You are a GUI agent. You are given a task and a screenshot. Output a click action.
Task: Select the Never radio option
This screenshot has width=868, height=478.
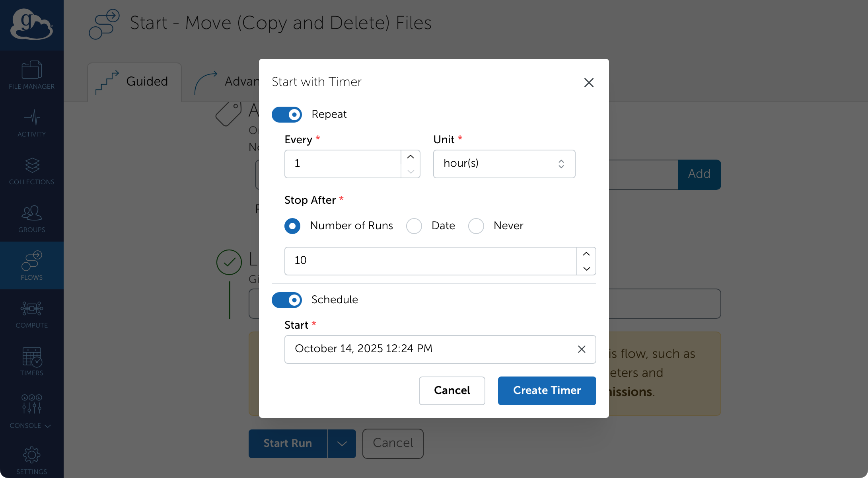[x=476, y=226]
